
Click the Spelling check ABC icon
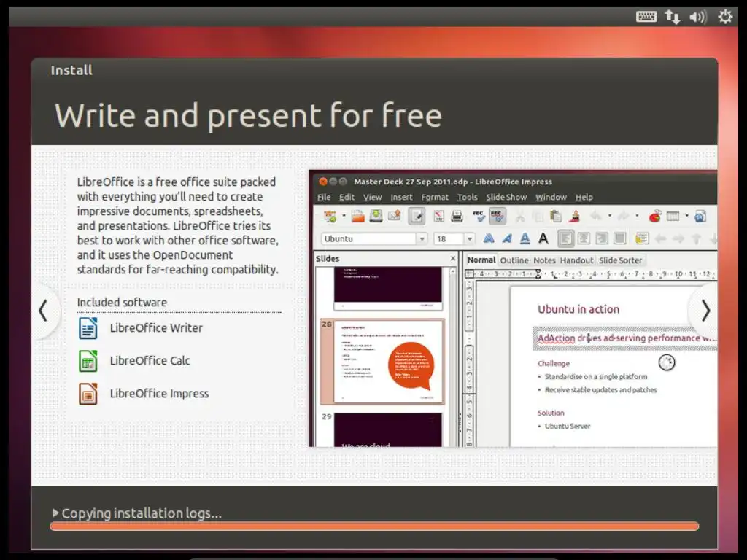[479, 216]
